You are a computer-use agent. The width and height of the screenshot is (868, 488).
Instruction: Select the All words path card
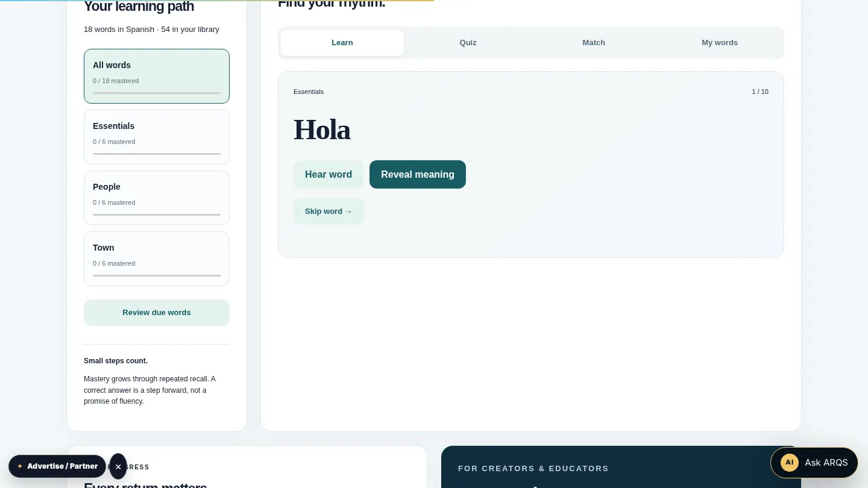click(157, 76)
